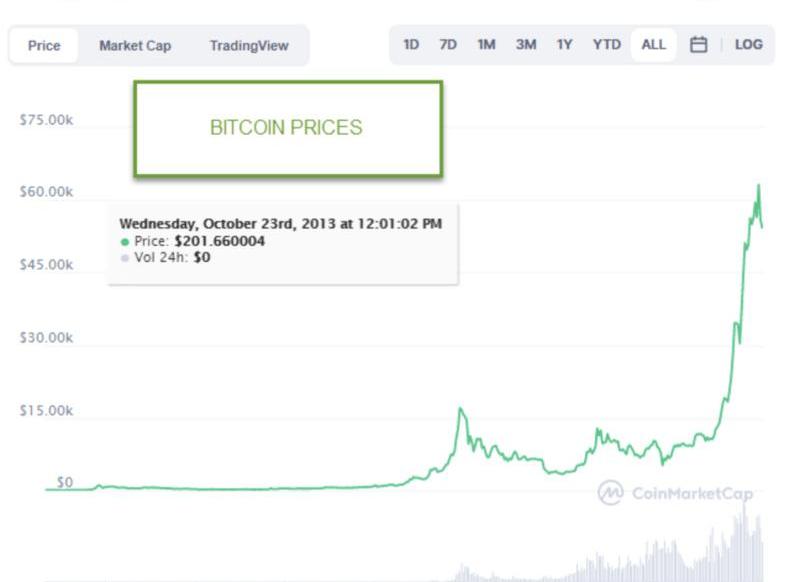Click the BITCOIN PRICES title box
This screenshot has width=800, height=582.
click(x=287, y=129)
